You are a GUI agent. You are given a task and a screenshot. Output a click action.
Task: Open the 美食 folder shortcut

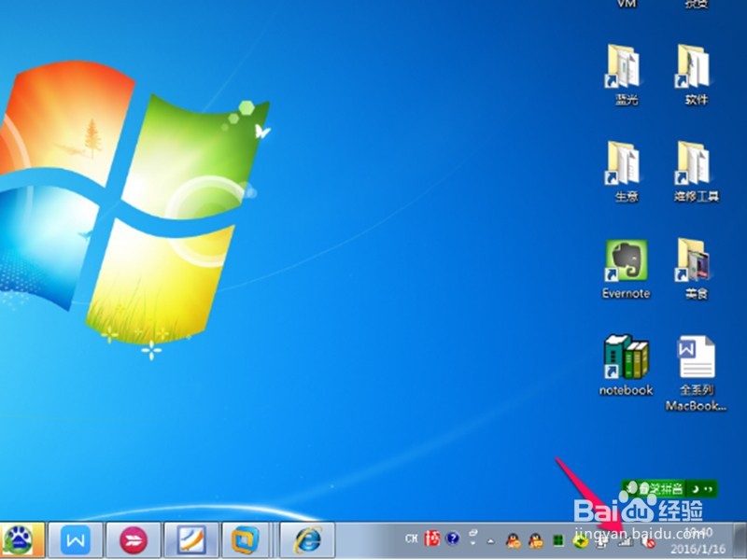696,269
